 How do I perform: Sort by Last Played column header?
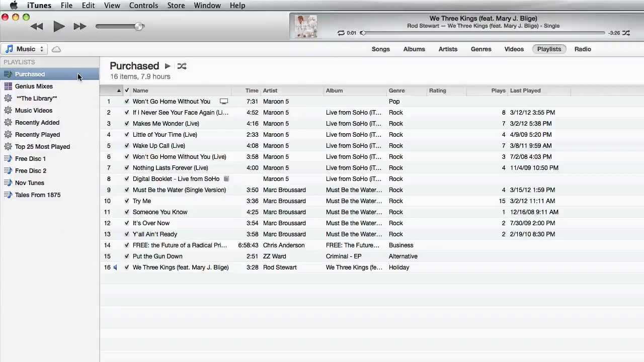(x=539, y=90)
